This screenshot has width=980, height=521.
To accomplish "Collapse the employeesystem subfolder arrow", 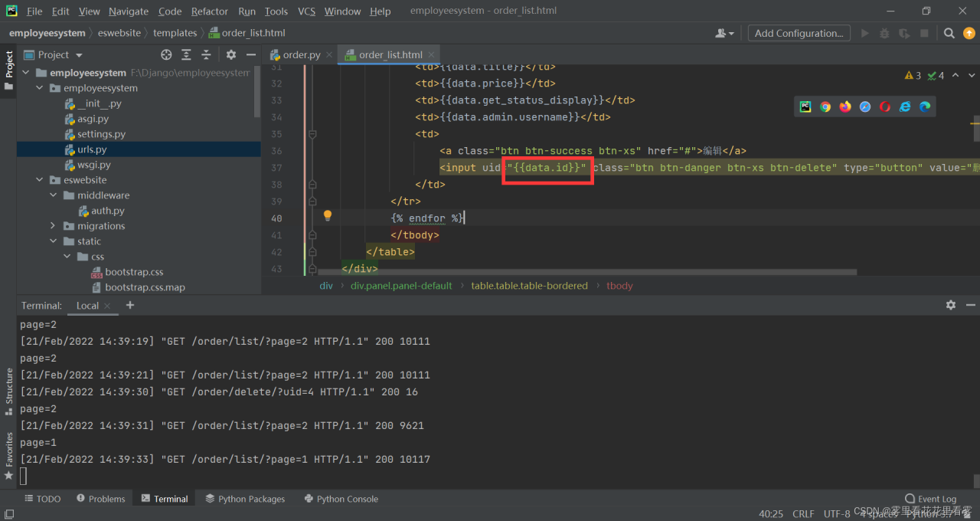I will click(40, 88).
